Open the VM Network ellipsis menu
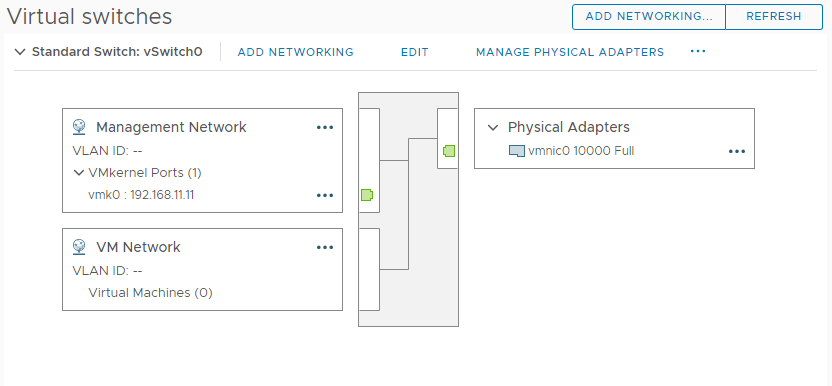The width and height of the screenshot is (832, 386). 325,247
